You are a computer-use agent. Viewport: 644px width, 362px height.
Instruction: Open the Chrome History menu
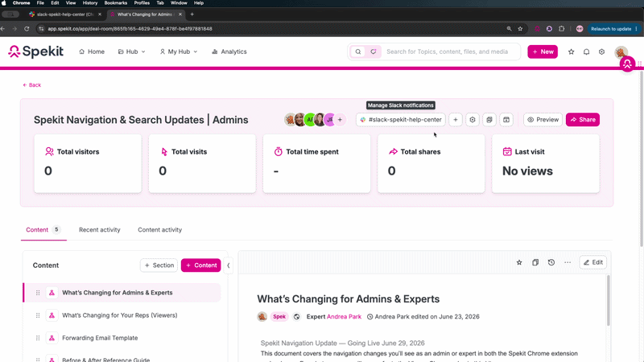tap(90, 3)
